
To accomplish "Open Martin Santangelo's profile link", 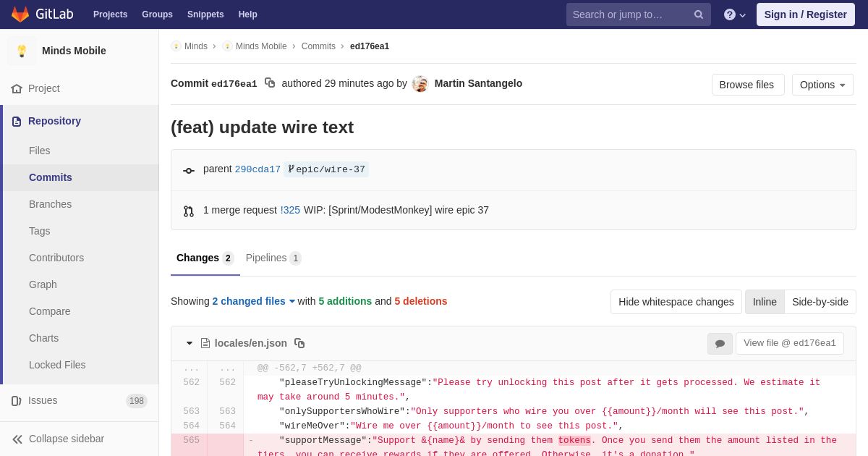I will (x=478, y=83).
